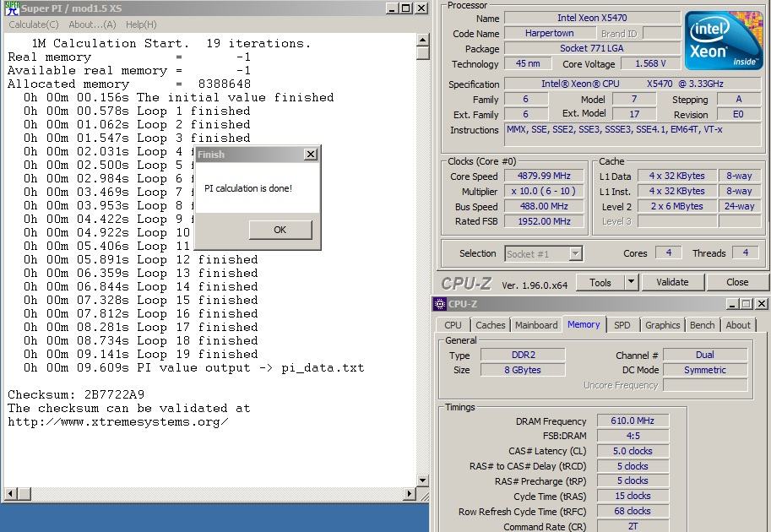Click the Tools button in CPU-Z

pos(600,282)
